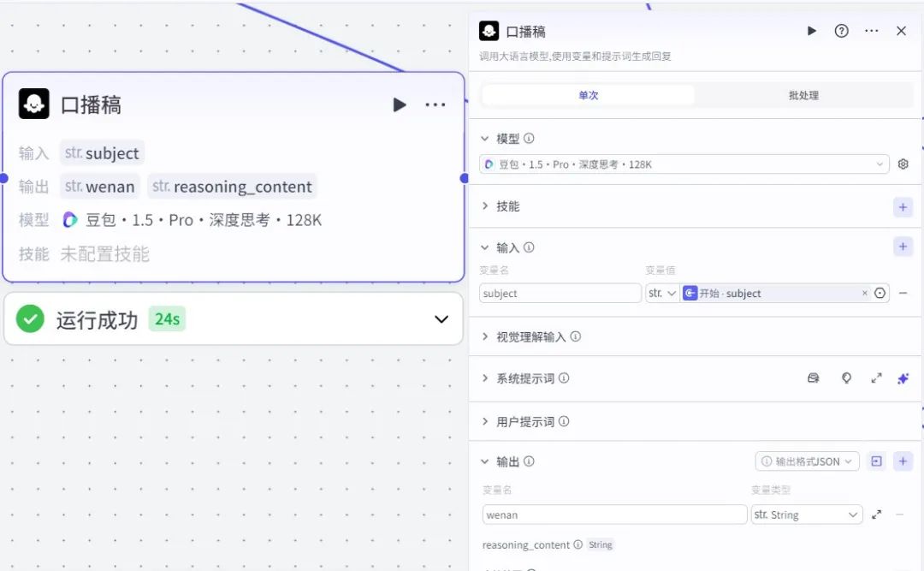Open the str. String type dropdown
Screen dimensions: 924x571
[807, 515]
